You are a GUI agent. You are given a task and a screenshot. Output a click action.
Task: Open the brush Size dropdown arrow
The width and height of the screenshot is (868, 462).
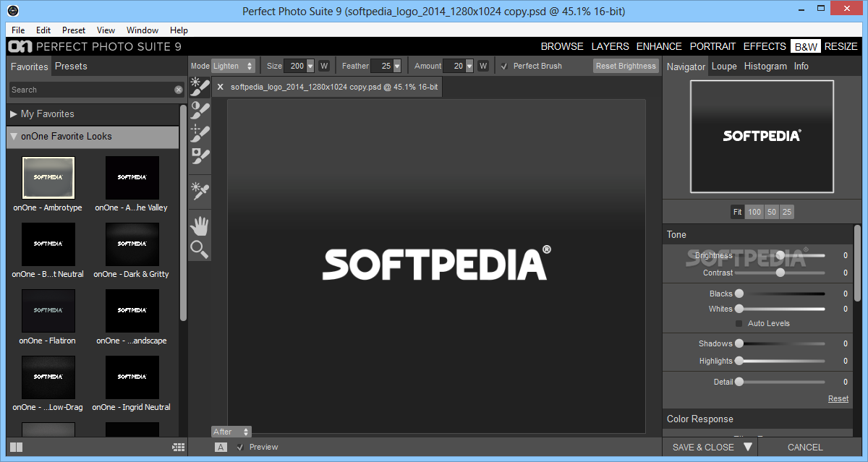(x=310, y=66)
